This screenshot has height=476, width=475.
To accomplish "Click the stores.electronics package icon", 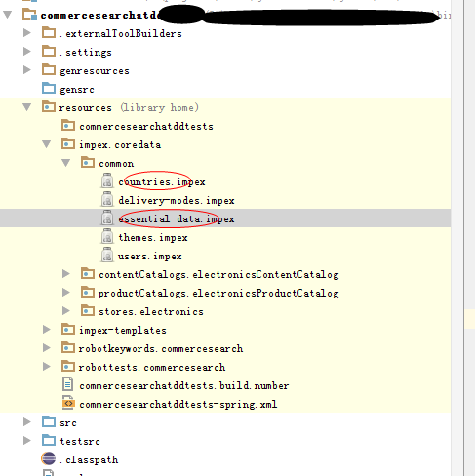I will point(88,311).
